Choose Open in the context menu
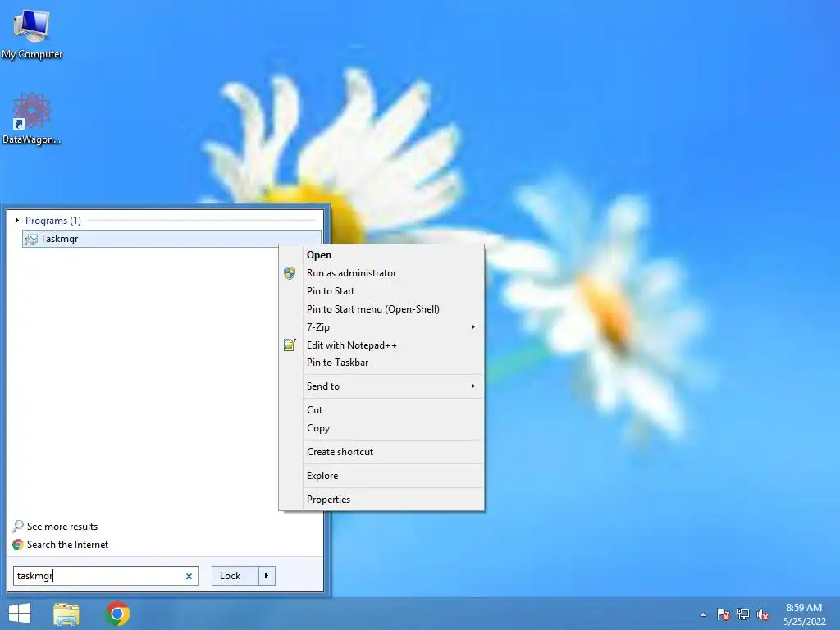 (x=381, y=255)
